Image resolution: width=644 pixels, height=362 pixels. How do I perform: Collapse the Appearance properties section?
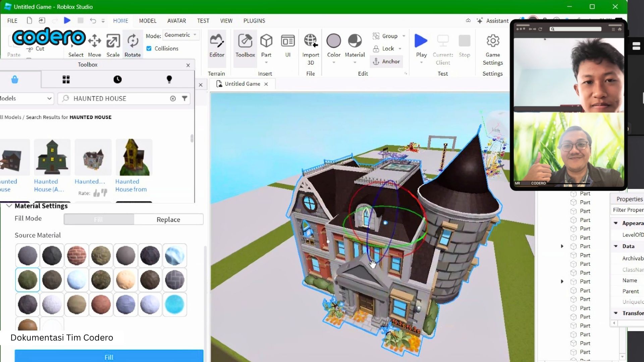tap(616, 223)
